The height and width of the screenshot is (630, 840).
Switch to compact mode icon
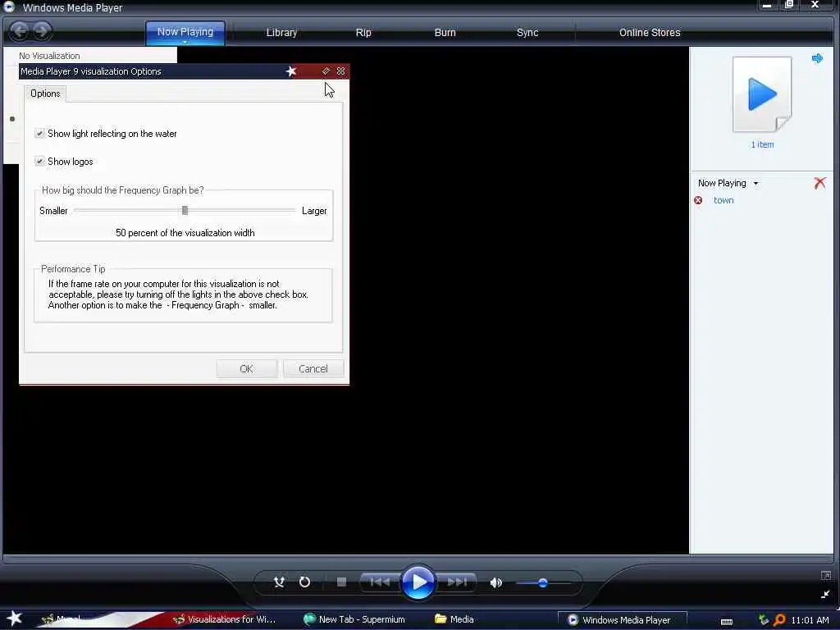(825, 594)
